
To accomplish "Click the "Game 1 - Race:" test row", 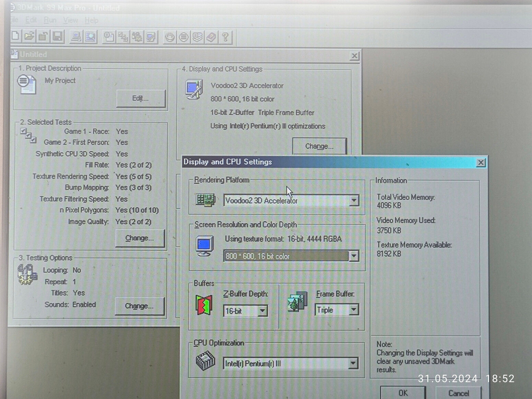I will point(96,131).
